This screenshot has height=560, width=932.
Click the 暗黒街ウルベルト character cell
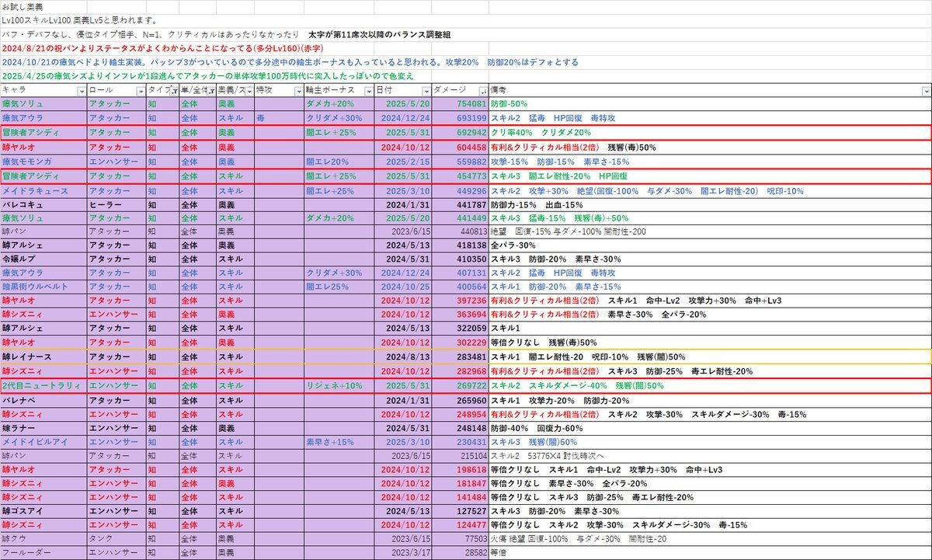tap(43, 287)
